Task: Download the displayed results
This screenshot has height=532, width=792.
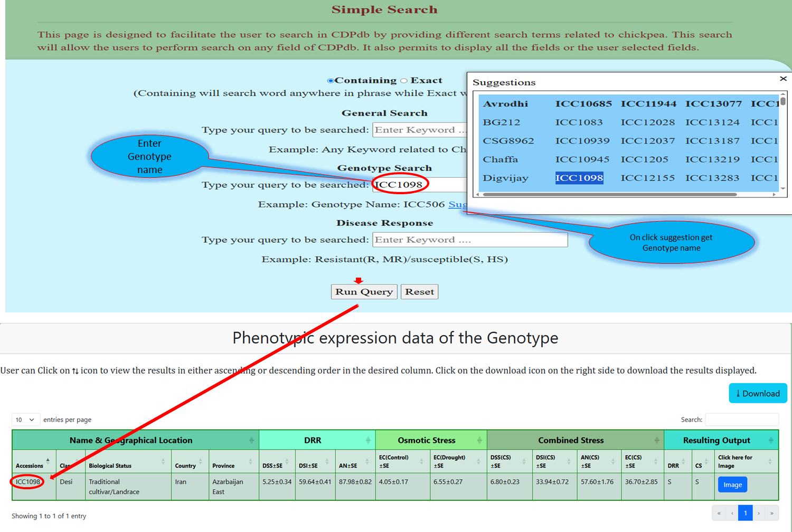Action: pos(758,393)
